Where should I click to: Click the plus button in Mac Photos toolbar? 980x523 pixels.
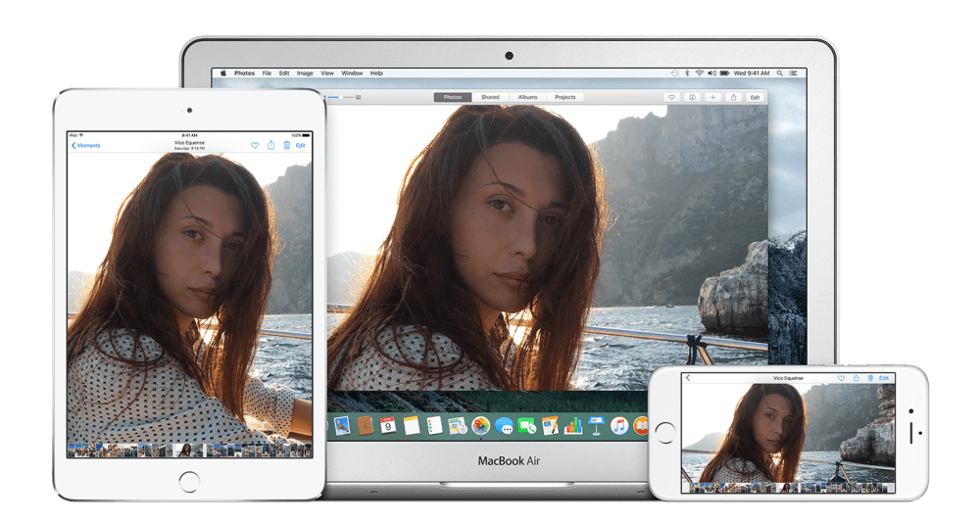pos(712,98)
